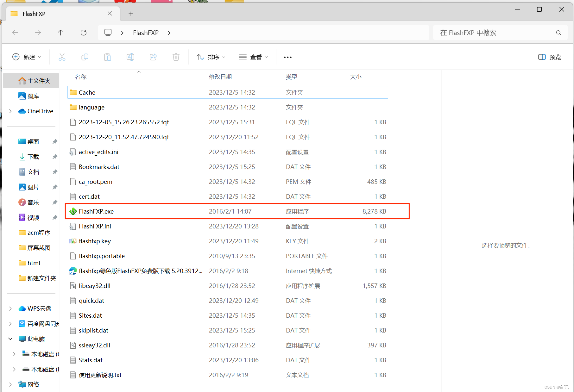Expand the WPS云盘 tree node
Screen dimensions: 574x392
coord(10,308)
